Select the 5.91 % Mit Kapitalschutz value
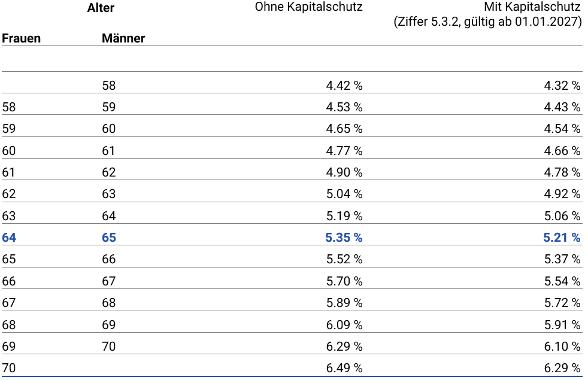 pyautogui.click(x=562, y=324)
